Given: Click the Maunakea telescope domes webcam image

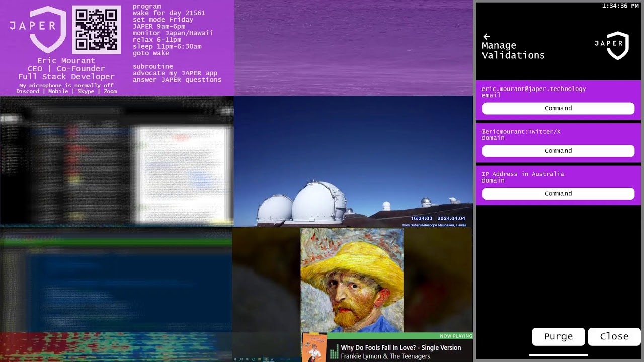Looking at the screenshot, I should pyautogui.click(x=353, y=161).
